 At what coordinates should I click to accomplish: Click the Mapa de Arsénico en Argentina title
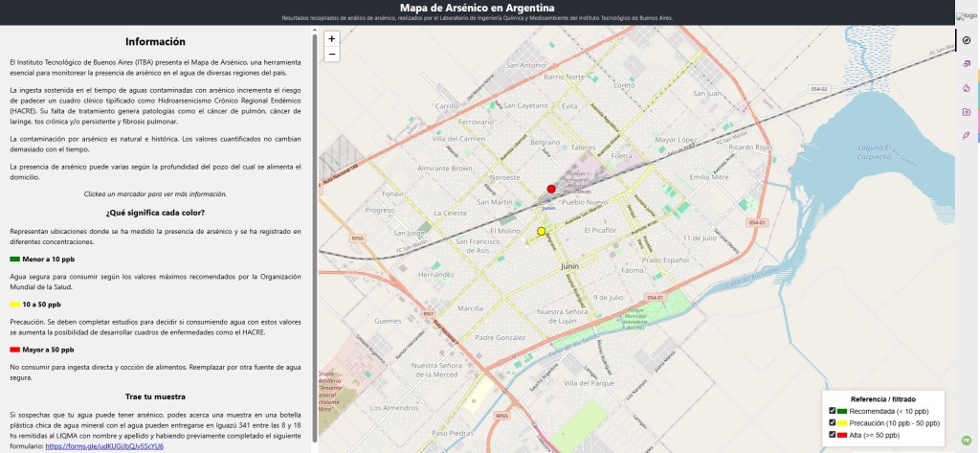tap(489, 8)
